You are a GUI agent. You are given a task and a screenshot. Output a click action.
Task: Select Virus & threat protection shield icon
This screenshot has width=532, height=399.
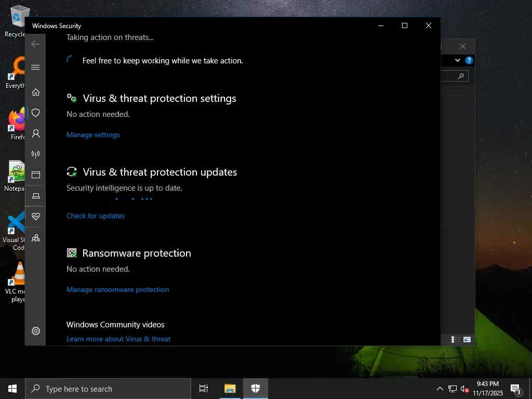(x=36, y=113)
